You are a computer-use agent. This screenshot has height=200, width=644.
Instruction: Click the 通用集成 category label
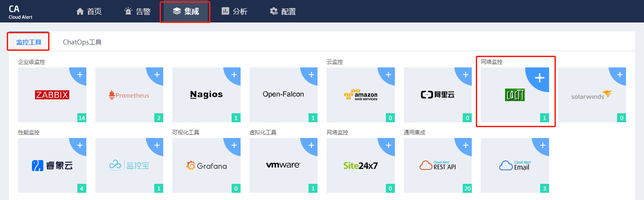415,133
